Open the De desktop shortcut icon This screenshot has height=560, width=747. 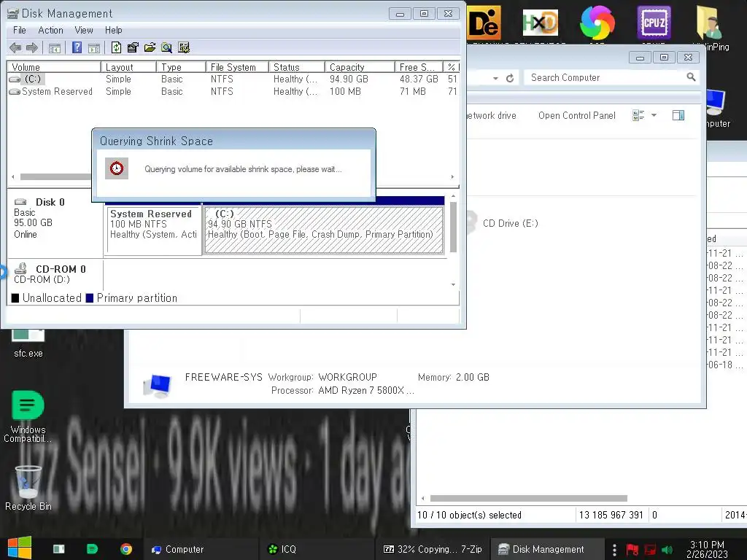click(x=484, y=23)
